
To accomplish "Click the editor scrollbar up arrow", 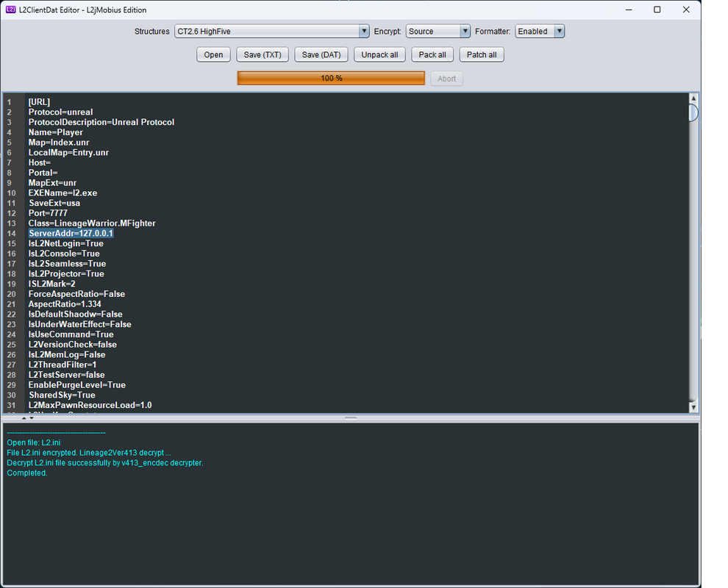I will click(693, 98).
